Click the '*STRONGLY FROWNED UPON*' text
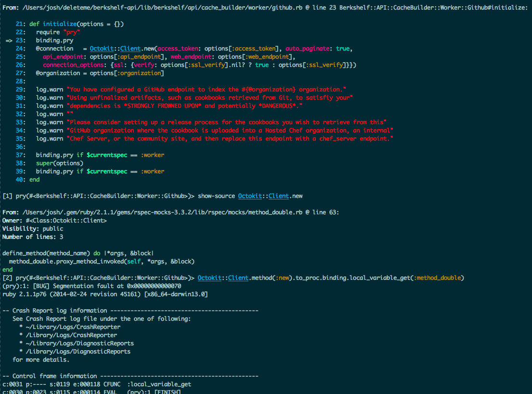This screenshot has width=532, height=394. click(x=164, y=106)
